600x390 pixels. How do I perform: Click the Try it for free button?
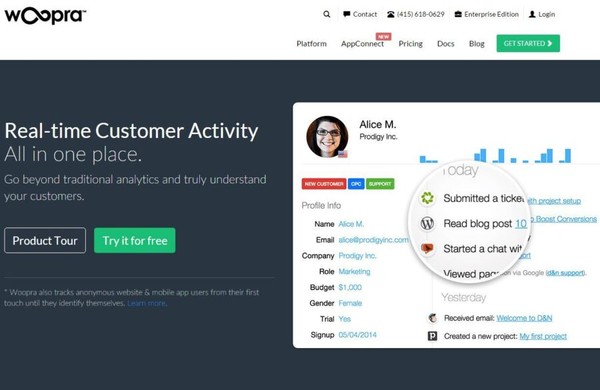[x=135, y=240]
